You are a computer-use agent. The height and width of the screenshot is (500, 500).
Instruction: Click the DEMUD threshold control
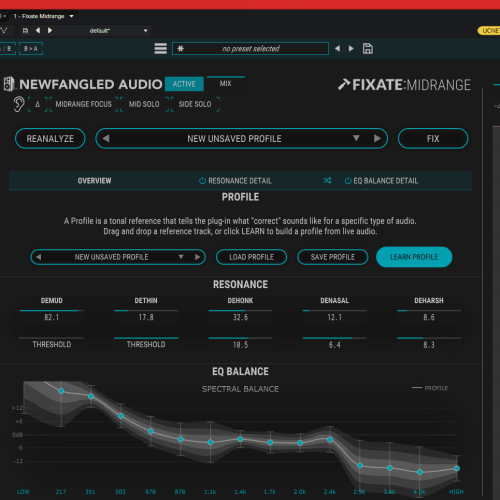click(x=52, y=344)
